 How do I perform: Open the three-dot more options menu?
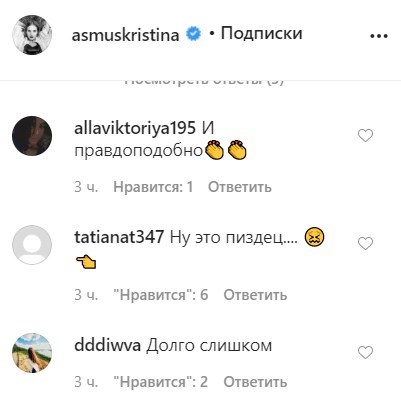click(x=379, y=36)
